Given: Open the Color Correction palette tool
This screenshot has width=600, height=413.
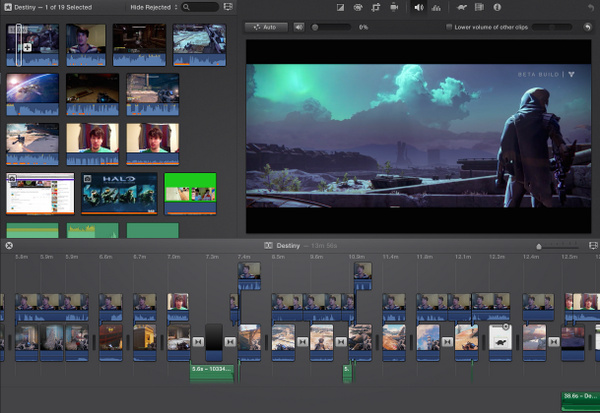Looking at the screenshot, I should pyautogui.click(x=358, y=7).
